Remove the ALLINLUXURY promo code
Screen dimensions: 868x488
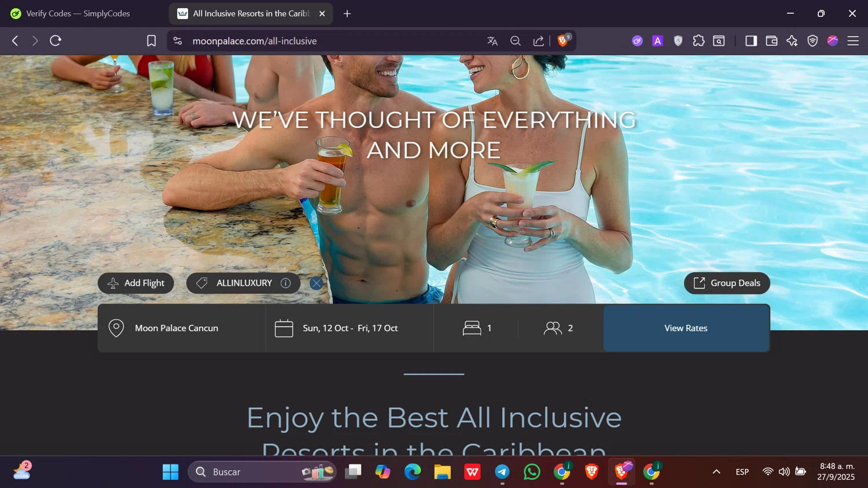click(316, 283)
